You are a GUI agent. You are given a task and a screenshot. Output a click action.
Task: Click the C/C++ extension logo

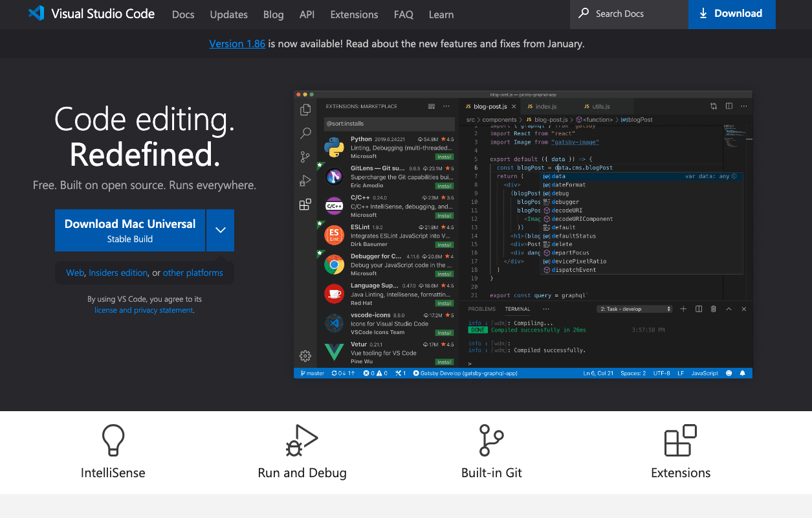(x=334, y=207)
